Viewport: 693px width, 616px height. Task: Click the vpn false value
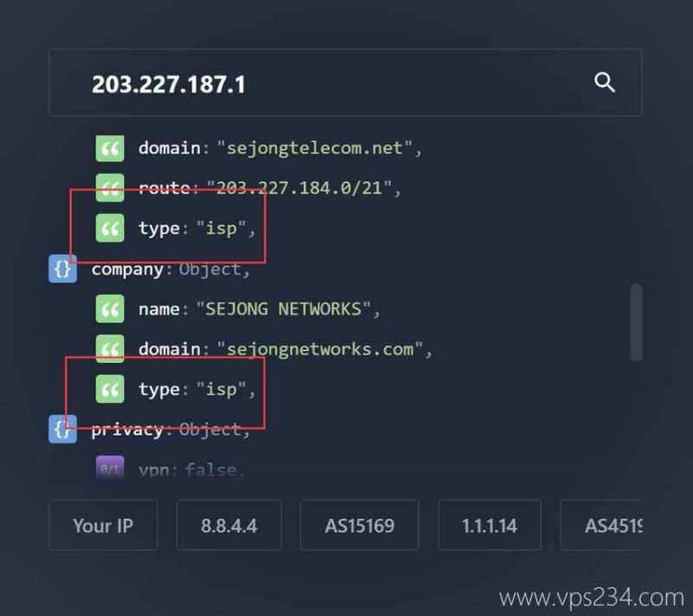(211, 470)
